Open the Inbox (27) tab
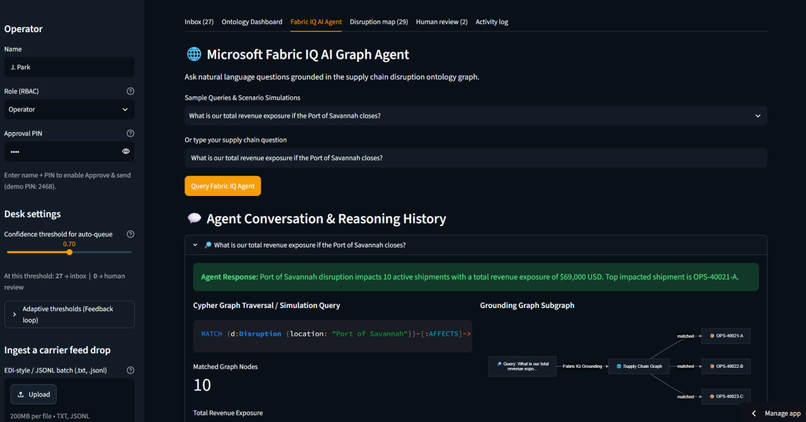806x422 pixels. pyautogui.click(x=199, y=22)
